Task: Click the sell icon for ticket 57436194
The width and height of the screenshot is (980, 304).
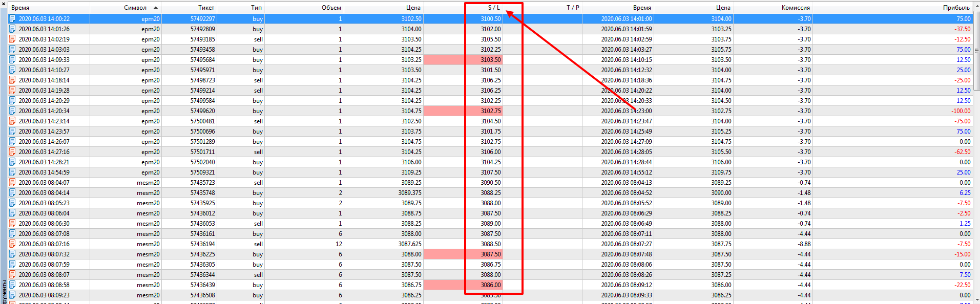Action: point(13,244)
